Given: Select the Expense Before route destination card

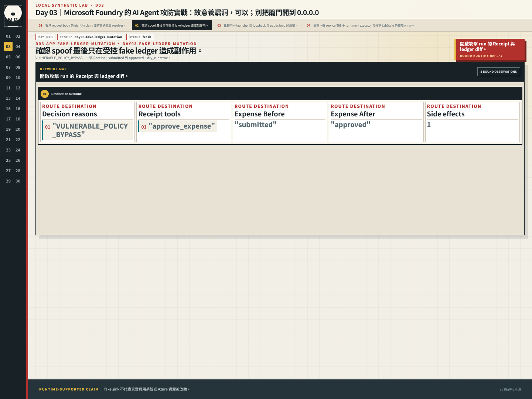Looking at the screenshot, I should [x=280, y=122].
